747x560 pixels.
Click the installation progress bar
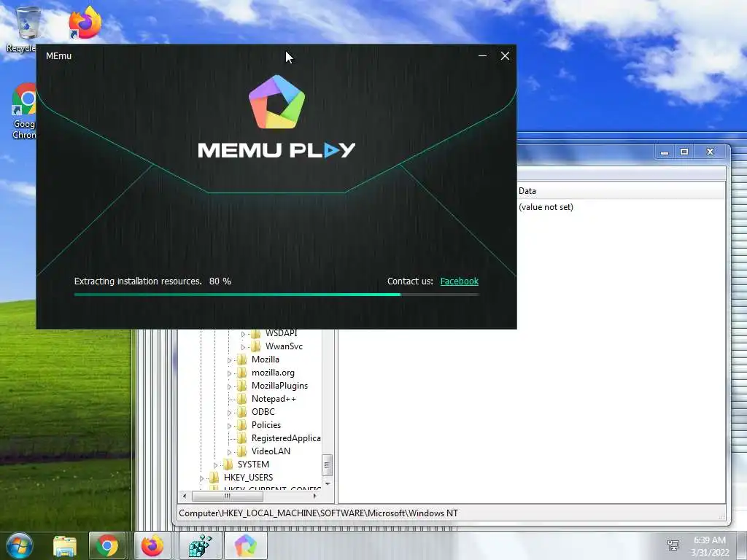[276, 295]
